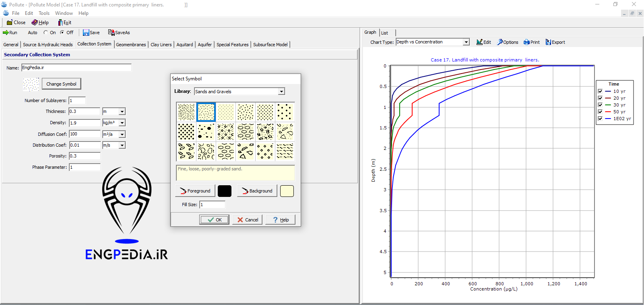Switch to the Clay Liners tab
This screenshot has height=305, width=644.
(x=161, y=45)
